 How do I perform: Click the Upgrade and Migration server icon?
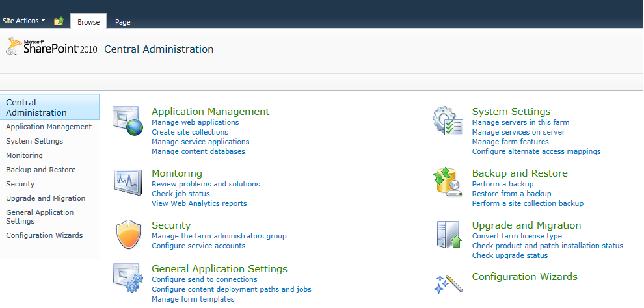[449, 234]
